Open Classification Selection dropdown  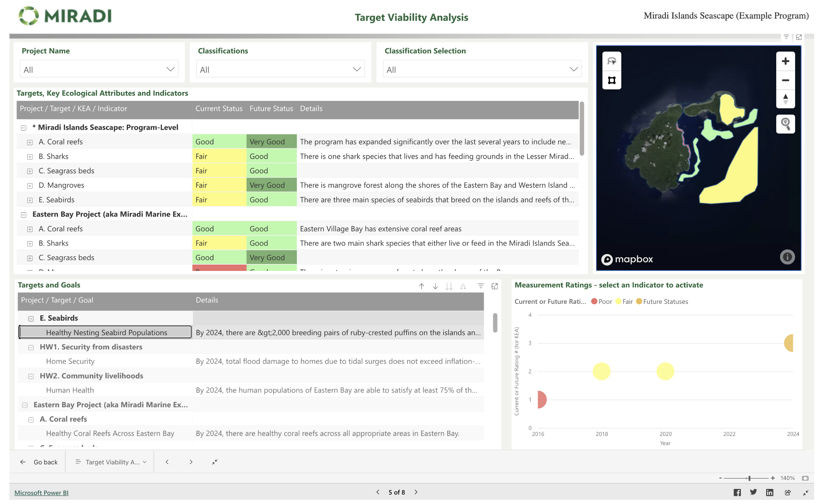pyautogui.click(x=482, y=69)
